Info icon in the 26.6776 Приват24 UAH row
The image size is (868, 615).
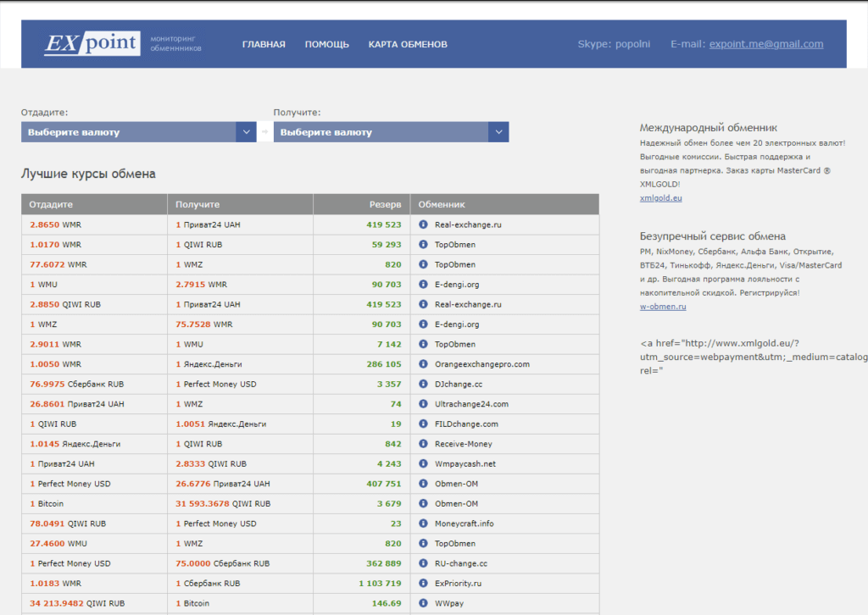pos(424,484)
